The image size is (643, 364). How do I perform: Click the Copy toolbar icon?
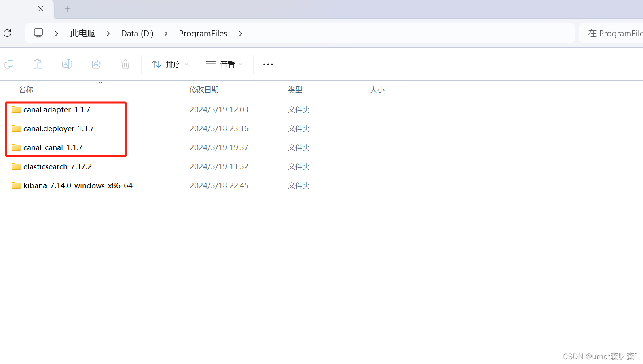[9, 64]
